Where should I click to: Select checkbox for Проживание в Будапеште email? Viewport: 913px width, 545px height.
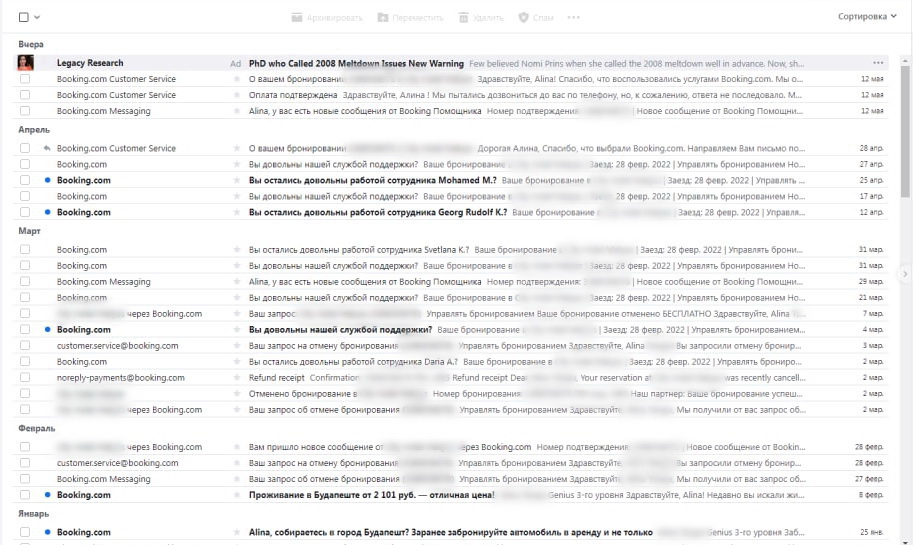coord(24,494)
